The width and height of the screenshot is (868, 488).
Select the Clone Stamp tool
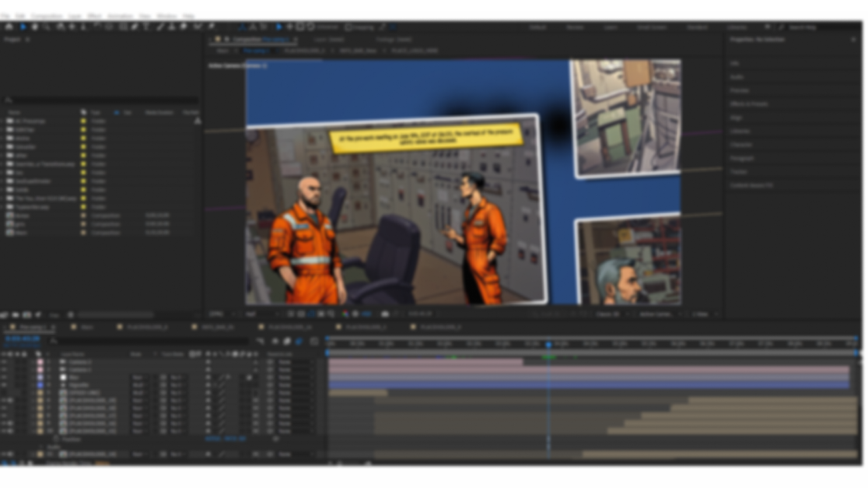(171, 27)
